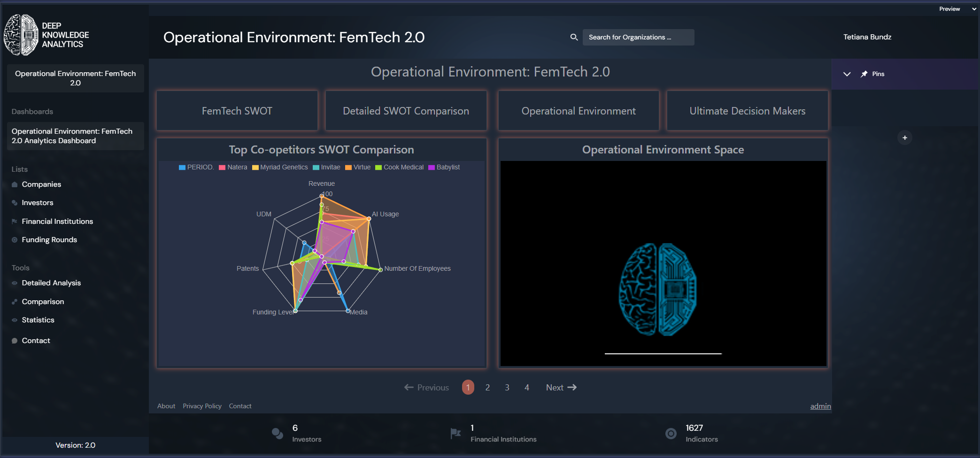
Task: Click the Deep Knowledge Analytics brain logo
Action: click(21, 35)
